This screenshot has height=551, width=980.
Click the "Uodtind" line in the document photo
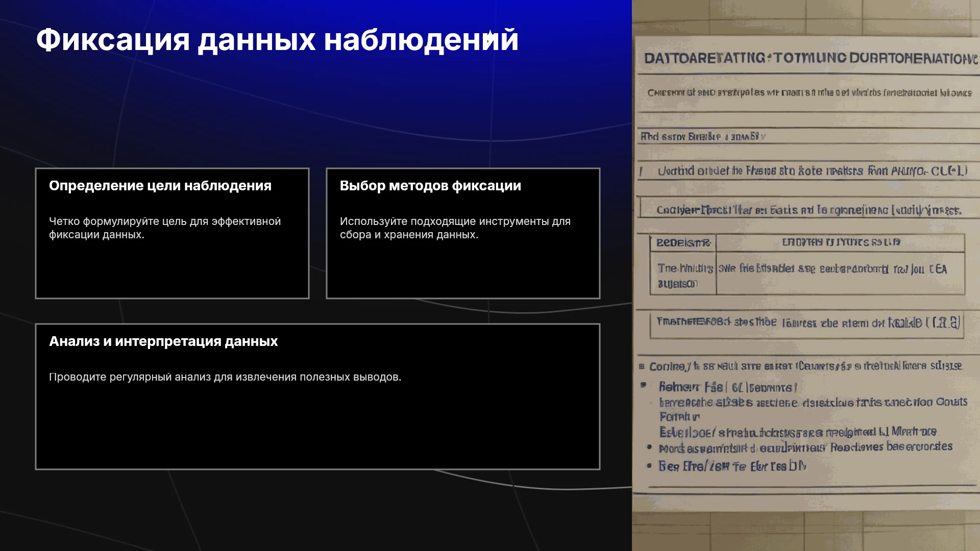coord(812,171)
